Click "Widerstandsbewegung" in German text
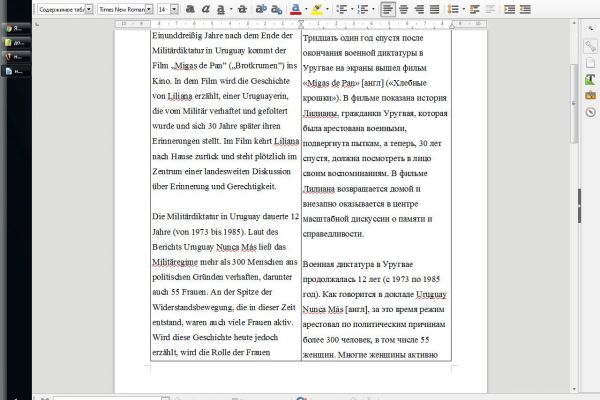 [x=193, y=307]
